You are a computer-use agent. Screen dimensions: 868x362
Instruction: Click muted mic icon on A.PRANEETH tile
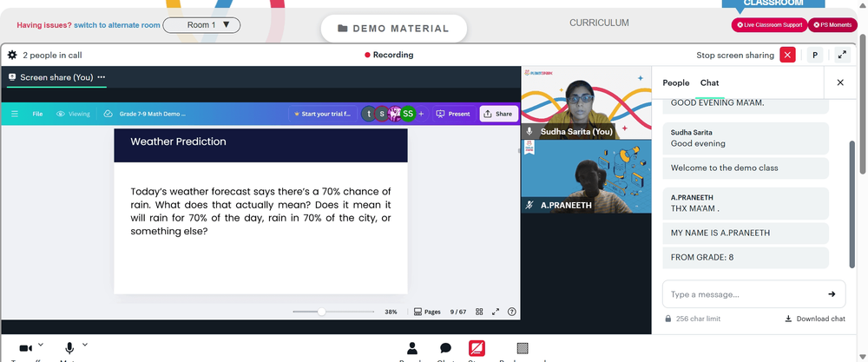click(x=529, y=205)
